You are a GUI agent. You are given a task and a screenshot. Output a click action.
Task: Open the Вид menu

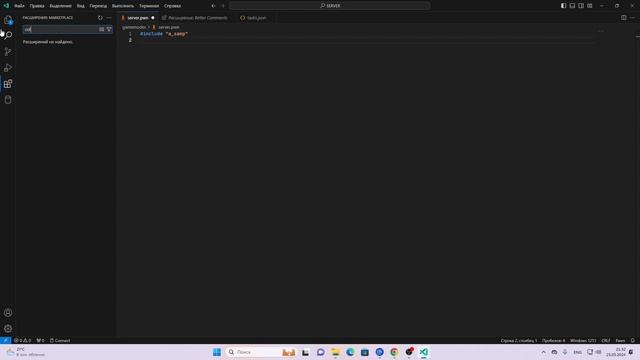pyautogui.click(x=80, y=6)
